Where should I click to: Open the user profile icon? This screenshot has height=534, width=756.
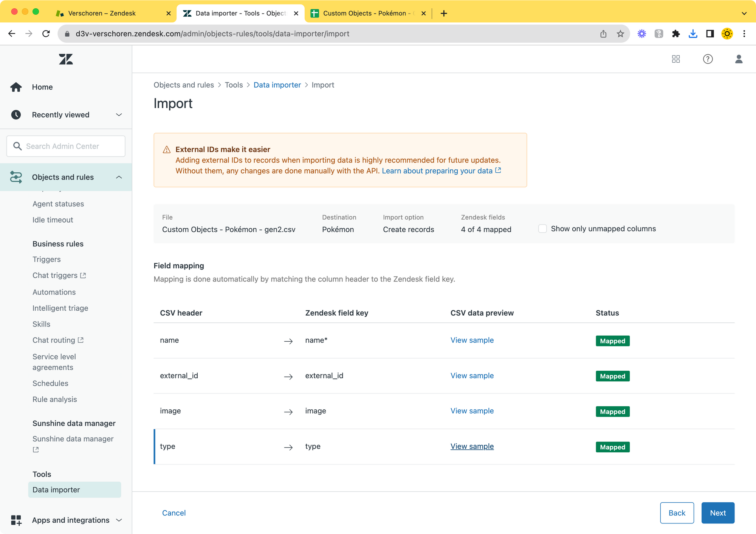(x=739, y=59)
